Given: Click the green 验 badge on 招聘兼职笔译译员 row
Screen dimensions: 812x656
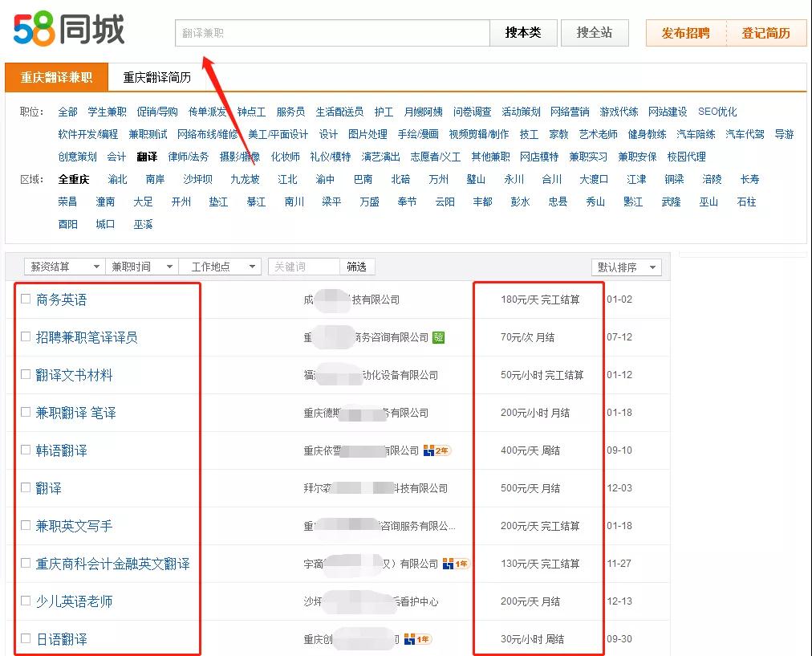Looking at the screenshot, I should pos(438,337).
